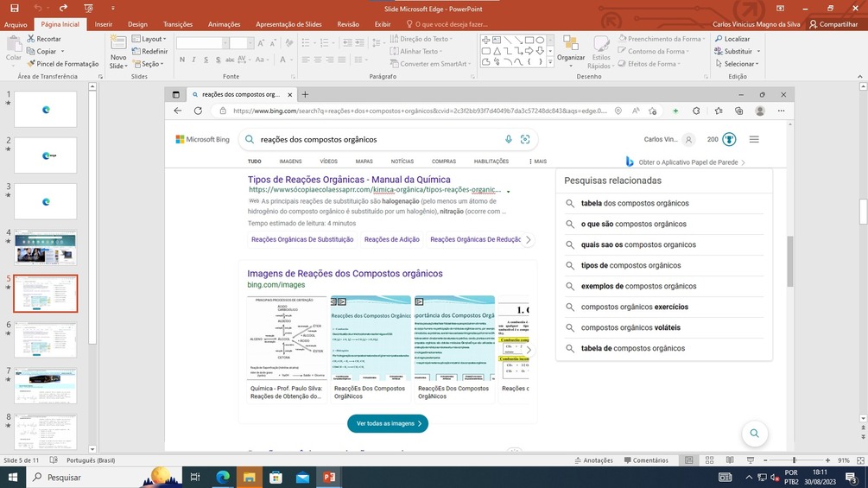Open the Transições tab
The width and height of the screenshot is (868, 488).
pyautogui.click(x=178, y=24)
